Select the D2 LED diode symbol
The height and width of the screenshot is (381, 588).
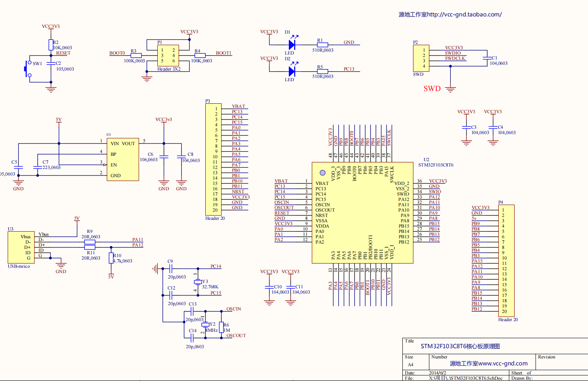tap(292, 71)
